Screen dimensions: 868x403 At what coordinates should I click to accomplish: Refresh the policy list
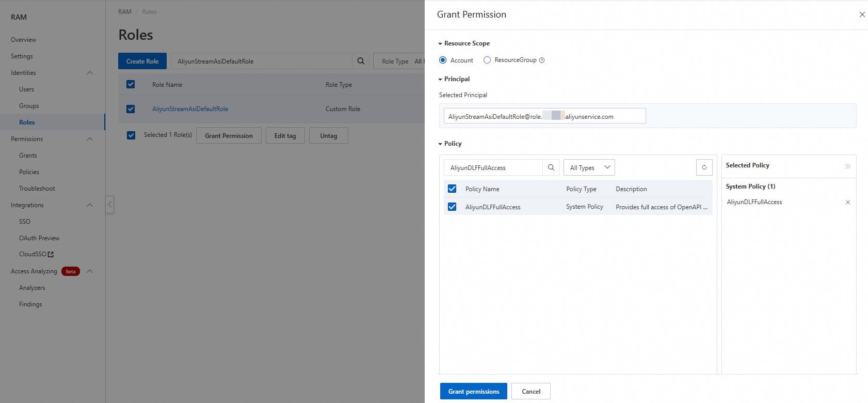click(x=704, y=167)
